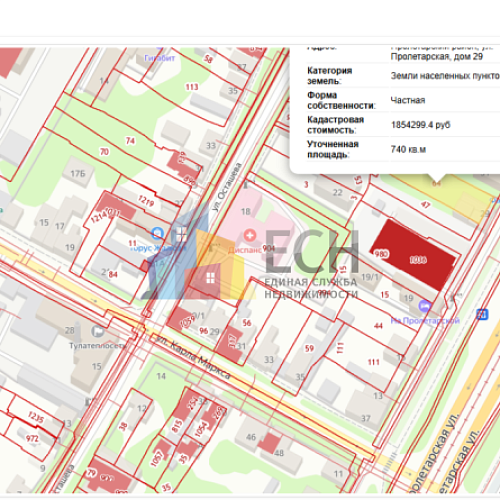Screen dimensions: 500x500
Task: Click building number 28
Action: pyautogui.click(x=69, y=330)
